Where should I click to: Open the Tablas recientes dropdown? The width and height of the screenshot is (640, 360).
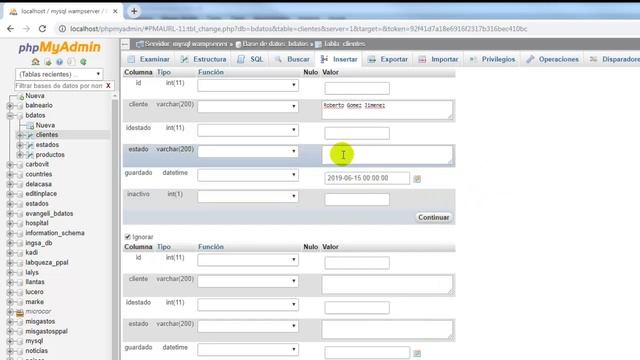pyautogui.click(x=59, y=74)
